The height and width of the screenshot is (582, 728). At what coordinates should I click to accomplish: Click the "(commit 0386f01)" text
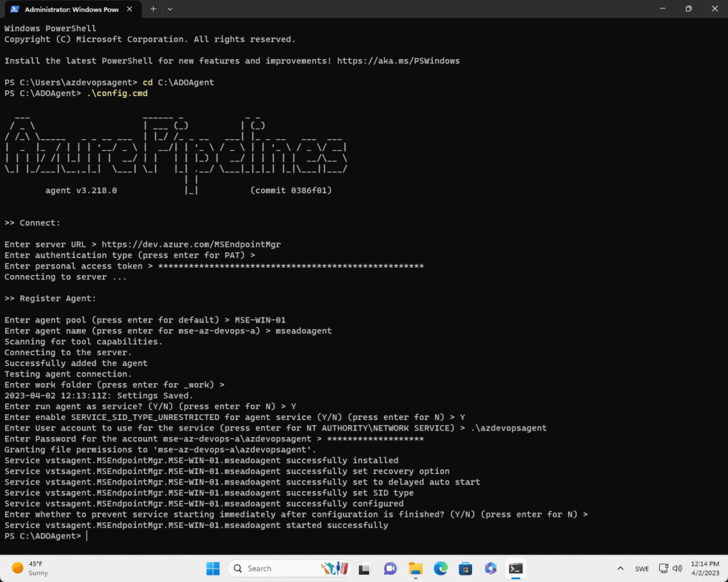coord(291,190)
